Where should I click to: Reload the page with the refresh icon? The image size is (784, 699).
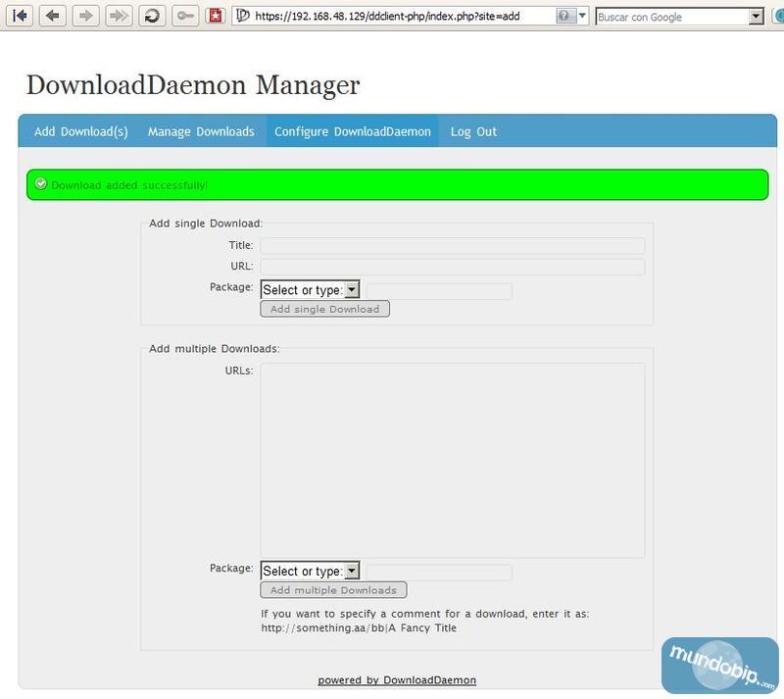[152, 16]
